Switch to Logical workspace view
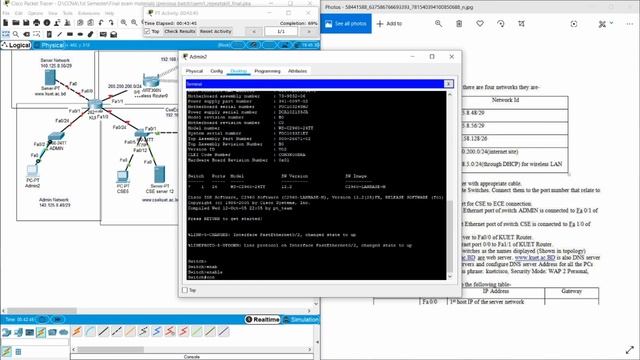640x360 pixels. point(16,45)
